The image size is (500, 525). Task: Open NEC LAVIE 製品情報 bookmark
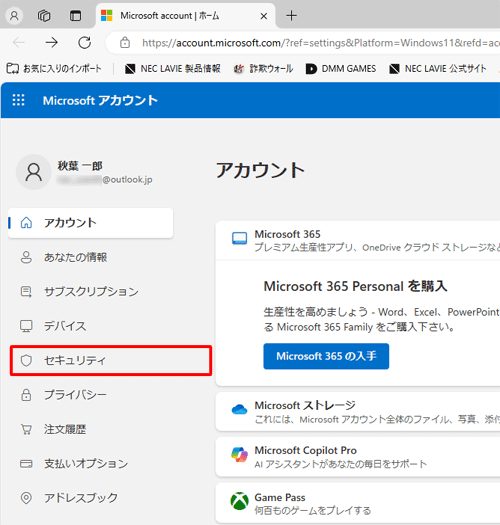(x=172, y=69)
